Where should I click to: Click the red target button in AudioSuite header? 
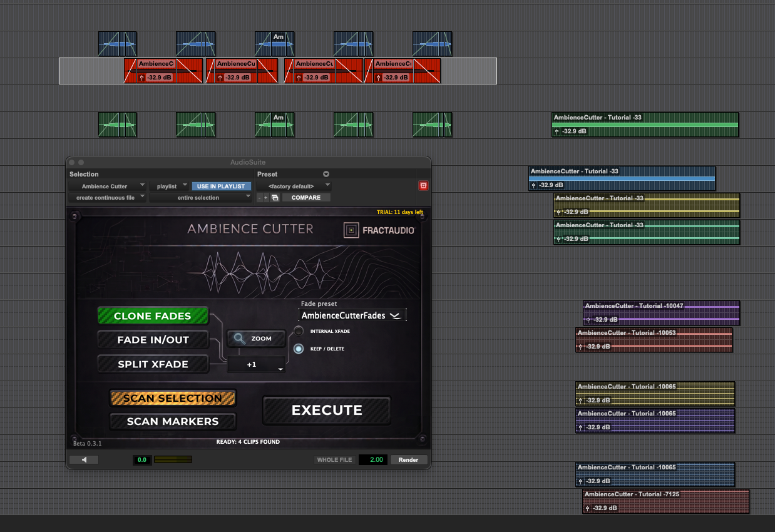[x=423, y=185]
